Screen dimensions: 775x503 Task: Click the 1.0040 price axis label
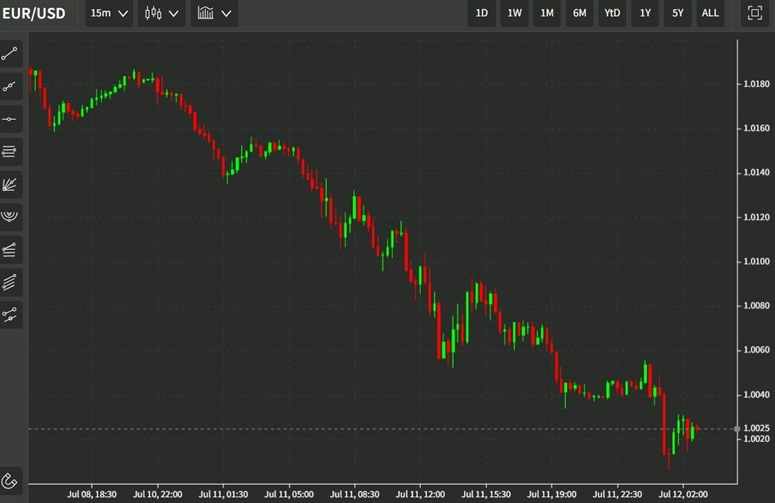[x=756, y=395]
